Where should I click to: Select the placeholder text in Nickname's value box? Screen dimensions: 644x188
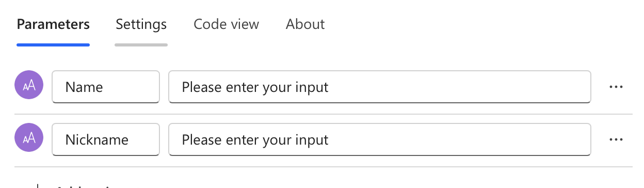coord(255,139)
